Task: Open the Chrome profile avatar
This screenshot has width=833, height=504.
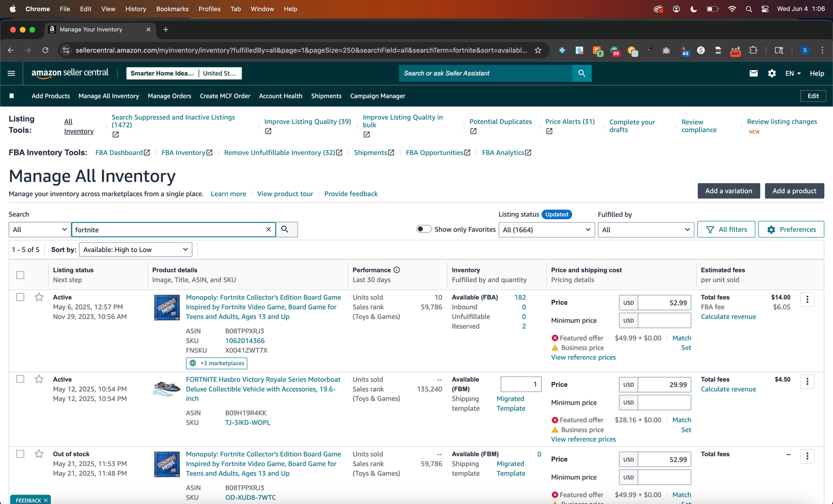Action: (805, 50)
